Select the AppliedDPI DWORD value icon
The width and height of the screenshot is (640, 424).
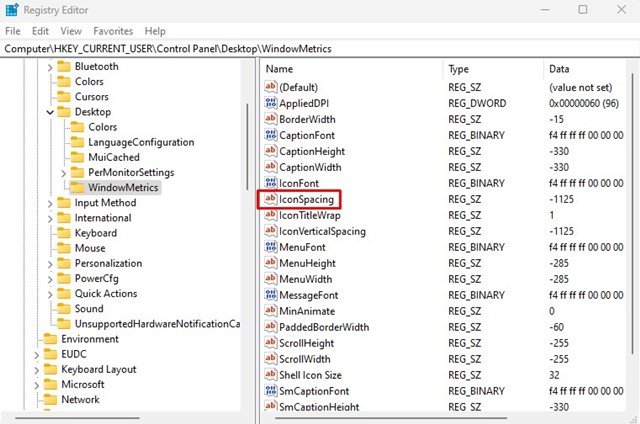tap(271, 103)
